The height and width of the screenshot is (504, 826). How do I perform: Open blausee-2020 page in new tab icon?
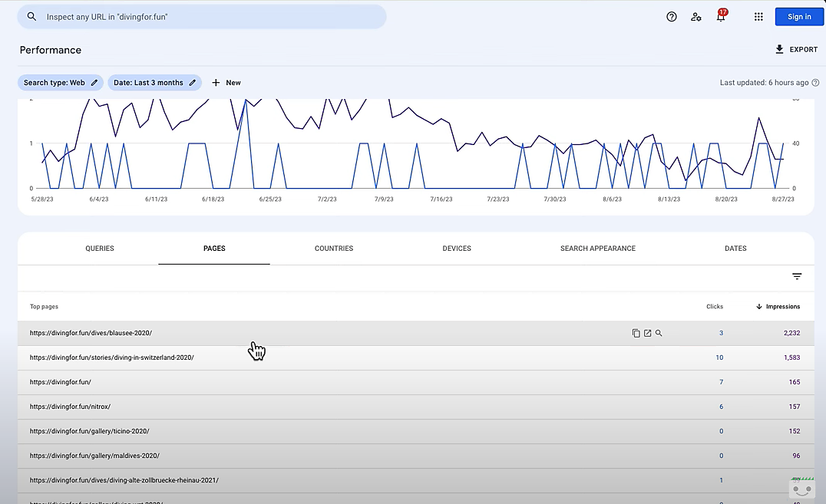[x=647, y=333]
